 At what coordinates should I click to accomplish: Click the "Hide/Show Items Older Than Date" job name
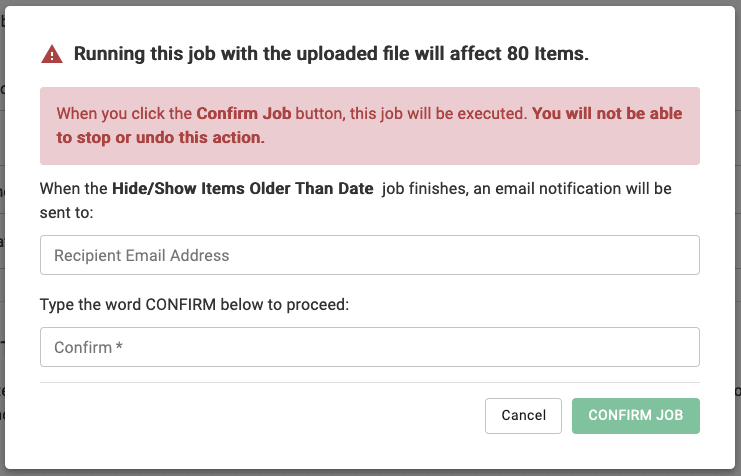[x=242, y=189]
